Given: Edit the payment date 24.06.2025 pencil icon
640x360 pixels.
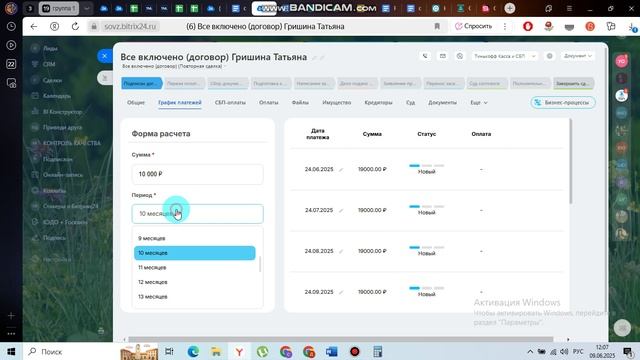Looking at the screenshot, I should point(341,169).
